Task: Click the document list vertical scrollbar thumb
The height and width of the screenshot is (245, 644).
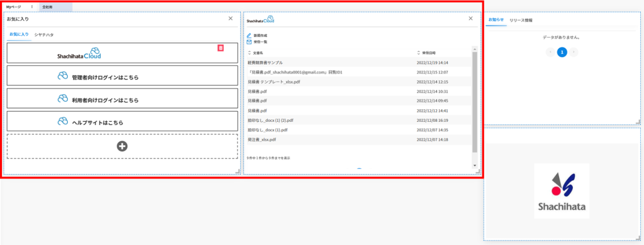Action: 475,102
